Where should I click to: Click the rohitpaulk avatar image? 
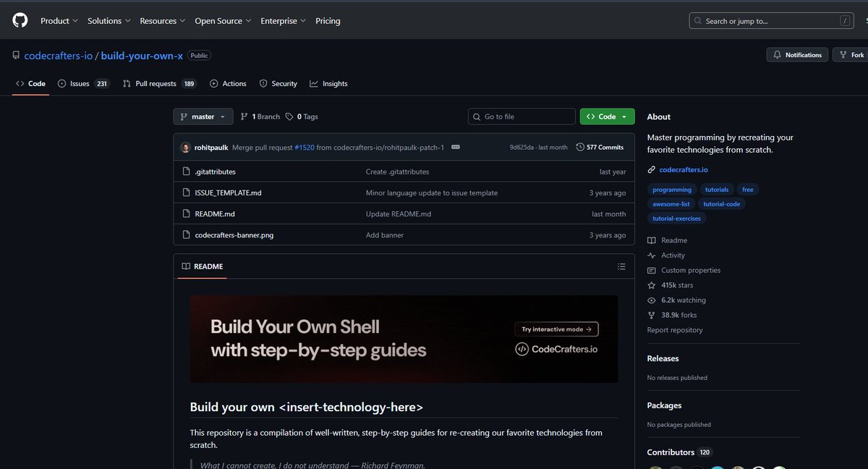tap(185, 147)
